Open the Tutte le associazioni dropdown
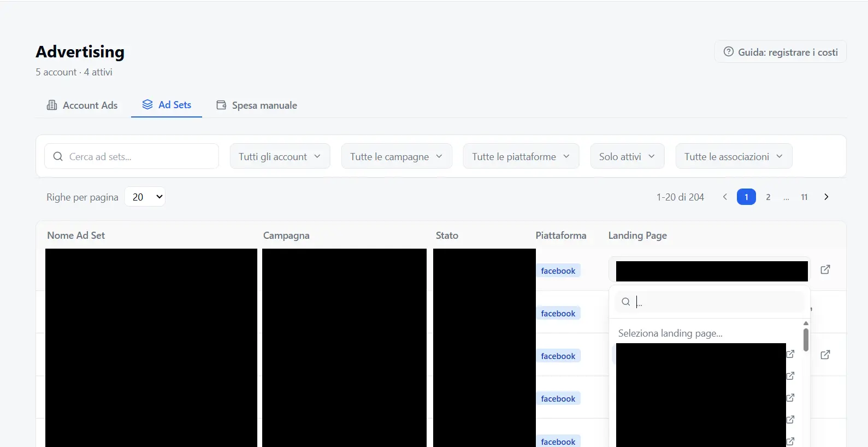This screenshot has width=868, height=447. point(734,156)
